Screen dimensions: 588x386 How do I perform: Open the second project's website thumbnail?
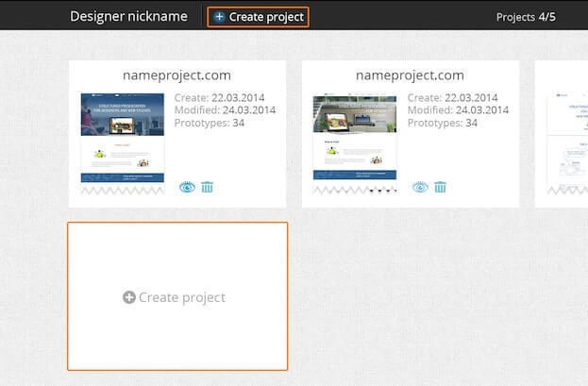tap(355, 143)
